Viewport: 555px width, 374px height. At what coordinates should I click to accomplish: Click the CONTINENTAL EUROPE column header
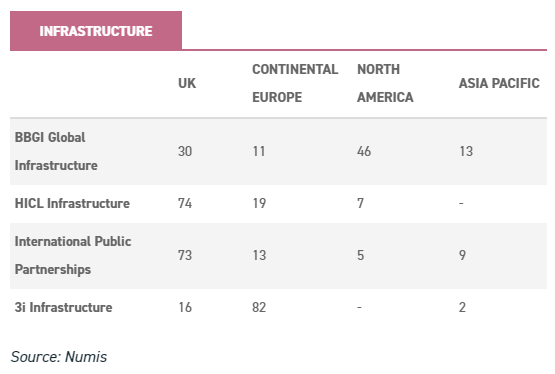pos(295,83)
